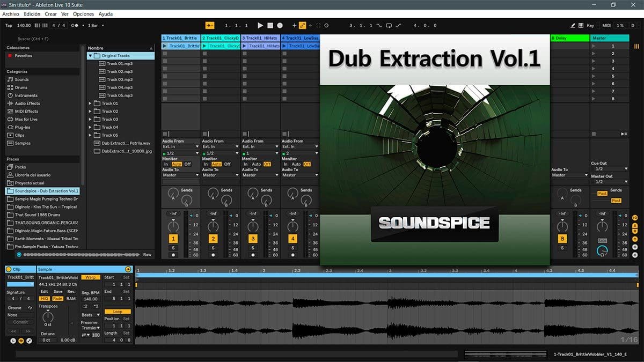Click the Arrangement Record button
Image resolution: width=644 pixels, height=362 pixels.
tap(280, 25)
